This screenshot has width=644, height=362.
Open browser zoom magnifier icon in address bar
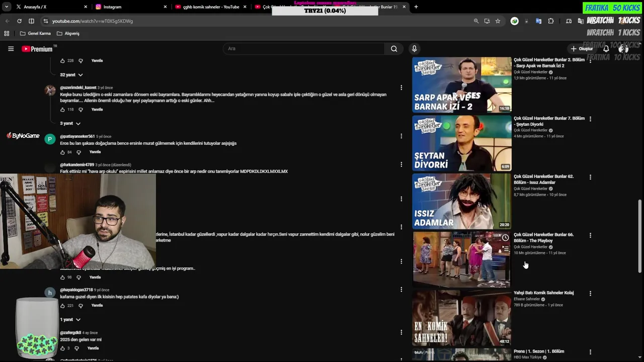point(476,21)
